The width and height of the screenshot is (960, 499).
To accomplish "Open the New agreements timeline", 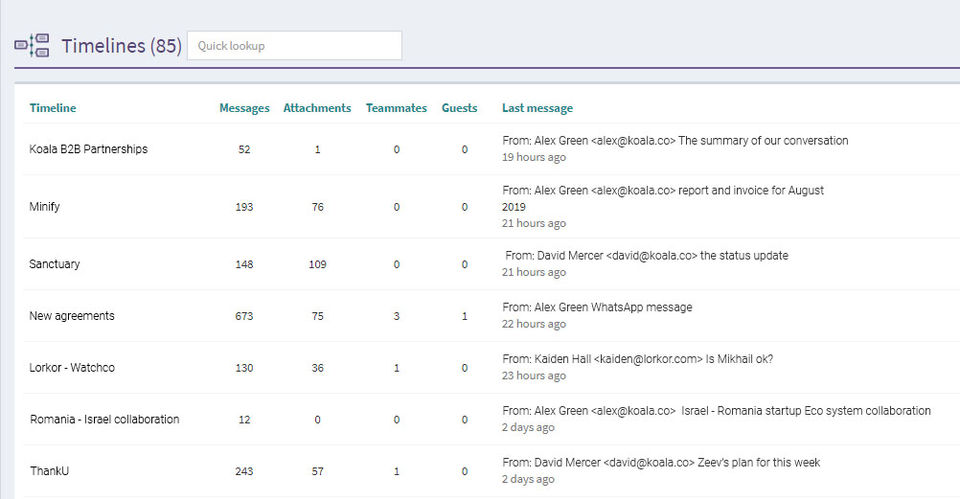I will tap(72, 316).
